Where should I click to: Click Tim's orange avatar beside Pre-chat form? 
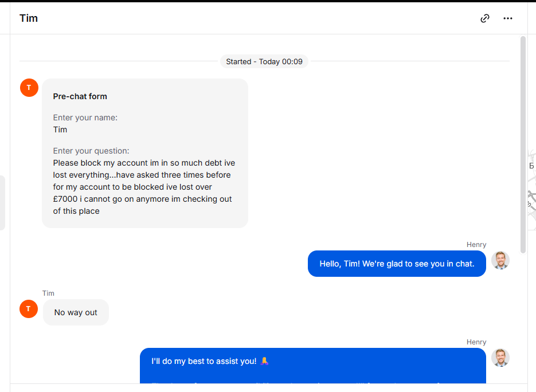tap(29, 88)
